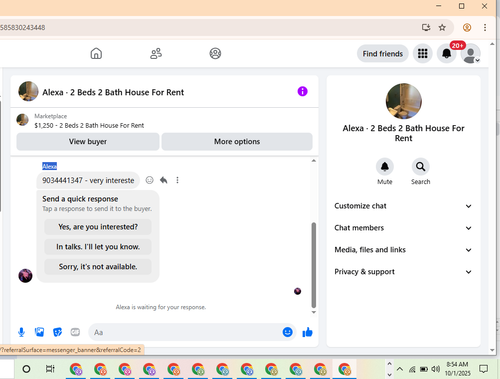500x379 pixels.
Task: Bookmark this page with the star
Action: (x=442, y=27)
